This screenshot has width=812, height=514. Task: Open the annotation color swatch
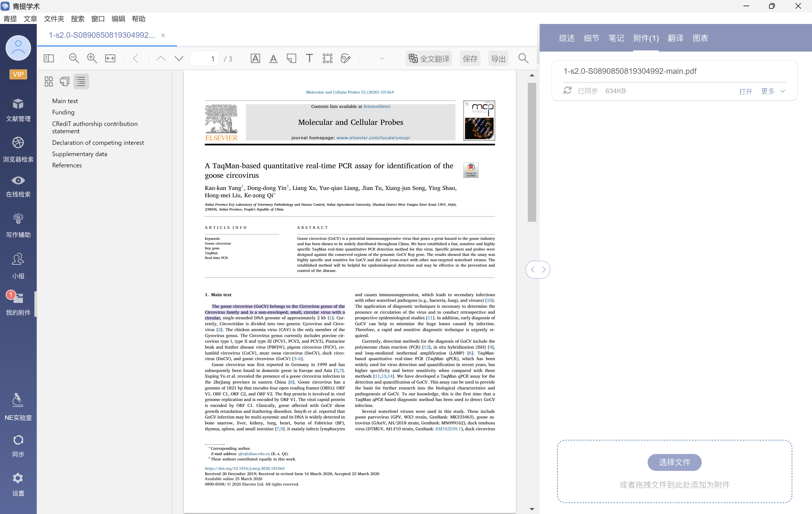click(370, 58)
